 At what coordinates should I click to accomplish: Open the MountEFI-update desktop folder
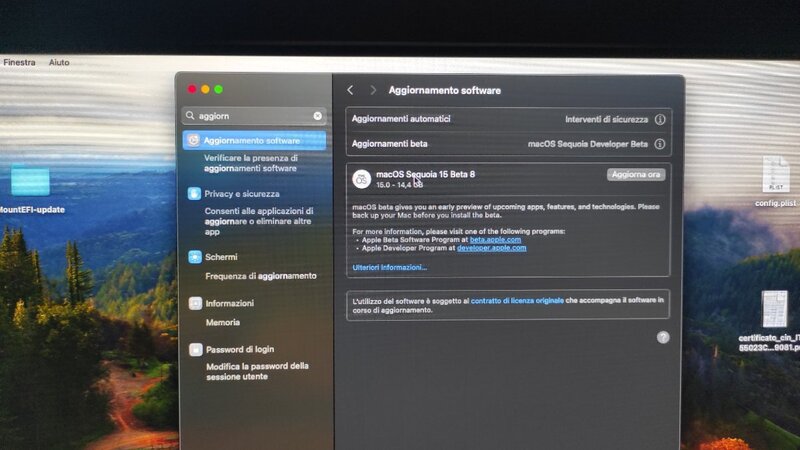coord(31,181)
